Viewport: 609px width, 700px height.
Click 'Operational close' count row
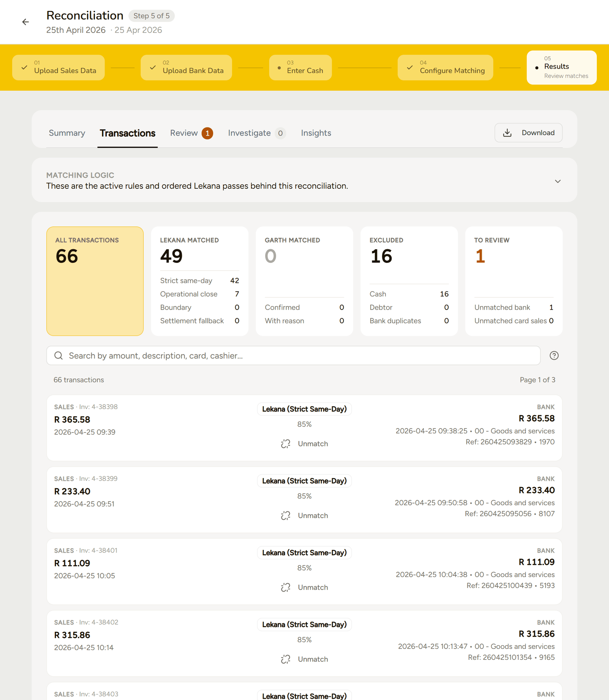tap(200, 294)
